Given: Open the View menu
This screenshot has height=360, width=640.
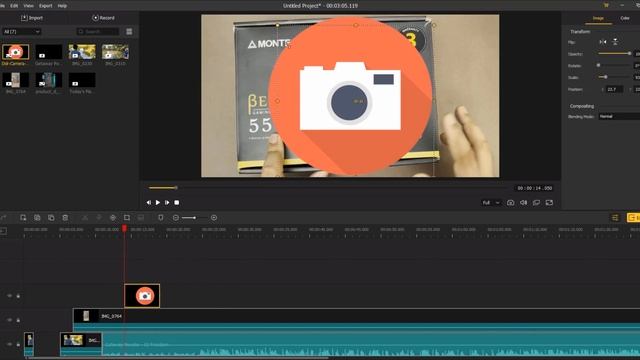Looking at the screenshot, I should [29, 6].
